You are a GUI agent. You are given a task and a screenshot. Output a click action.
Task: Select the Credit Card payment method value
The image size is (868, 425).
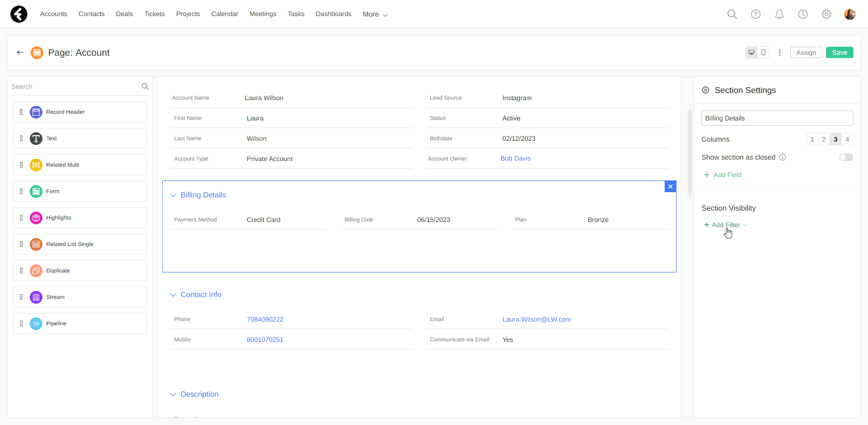264,220
